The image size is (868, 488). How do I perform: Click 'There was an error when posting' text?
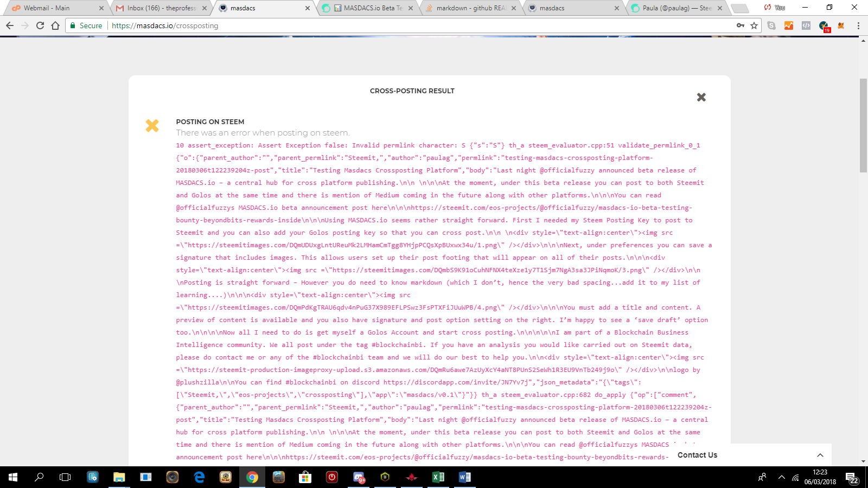(x=263, y=133)
